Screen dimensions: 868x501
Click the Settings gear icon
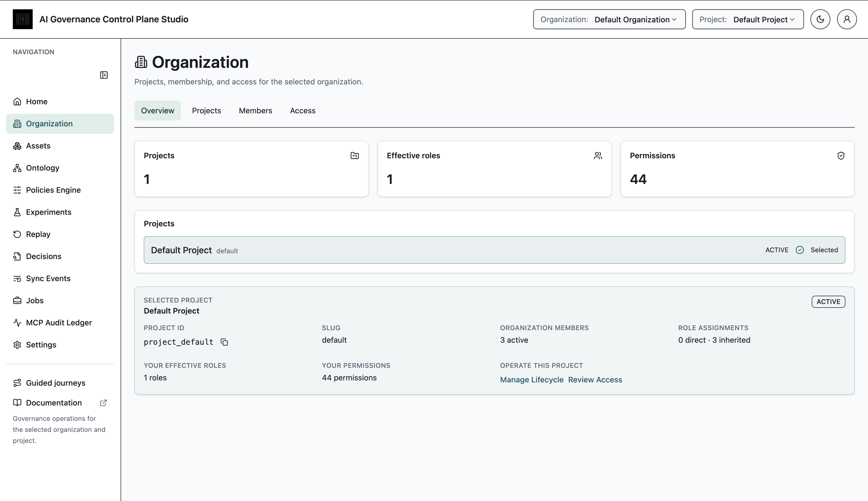(x=17, y=345)
